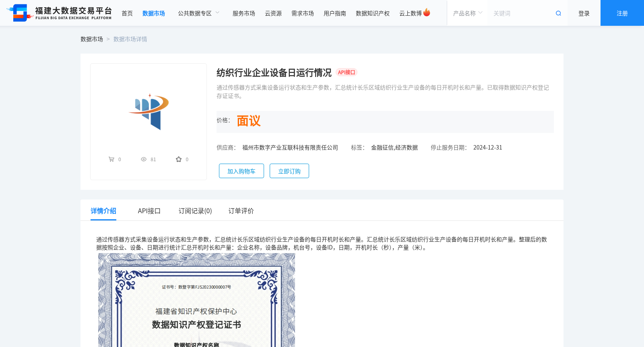This screenshot has width=644, height=347.
Task: Expand the 产品名称 search type dropdown
Action: click(x=467, y=13)
